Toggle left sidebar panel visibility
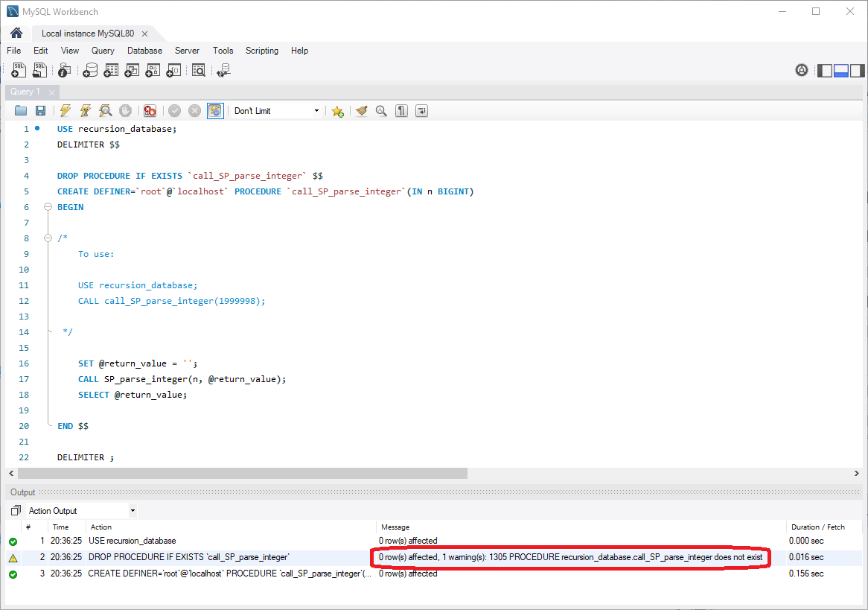 tap(825, 70)
